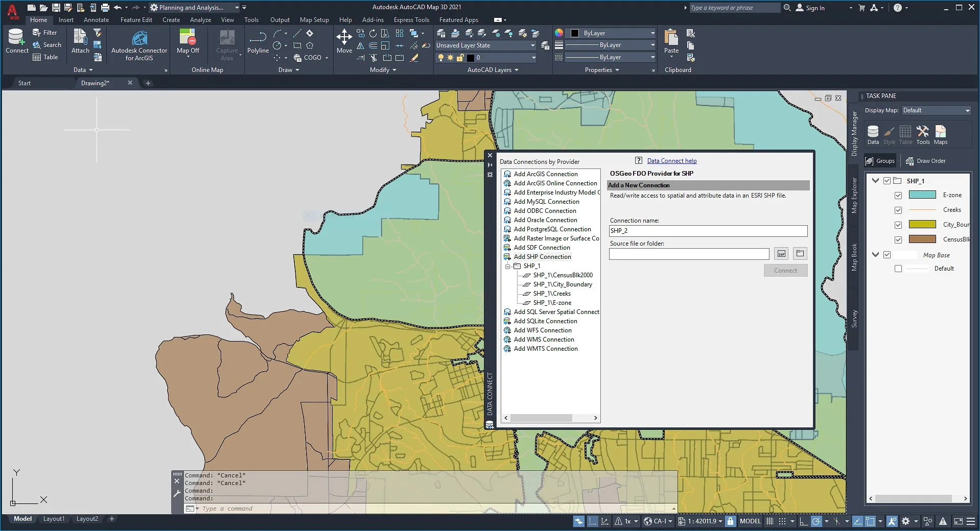Viewport: 980px width, 531px height.
Task: Switch to the Express Tools ribbon tab
Action: 411,19
